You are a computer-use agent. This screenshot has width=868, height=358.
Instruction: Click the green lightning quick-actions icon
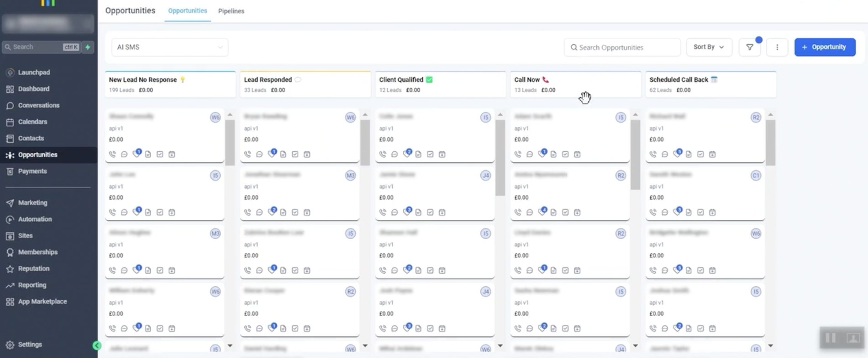coord(88,47)
